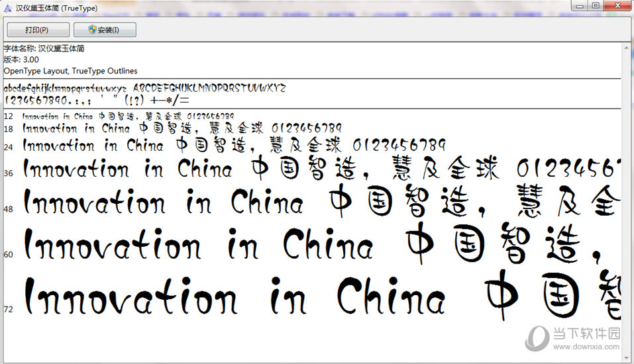Click the OpenType Layout, TrueType Outlines line

(x=70, y=71)
